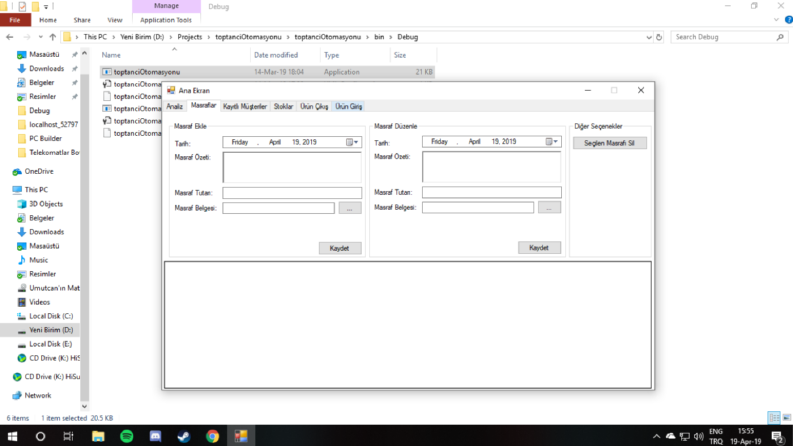Open Cortana search circle
The width and height of the screenshot is (793, 446).
(x=40, y=436)
